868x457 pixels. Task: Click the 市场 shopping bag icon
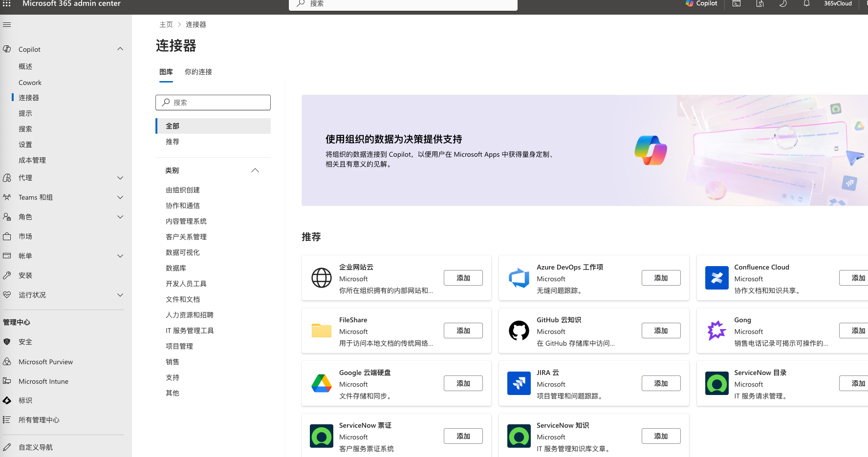[7, 236]
